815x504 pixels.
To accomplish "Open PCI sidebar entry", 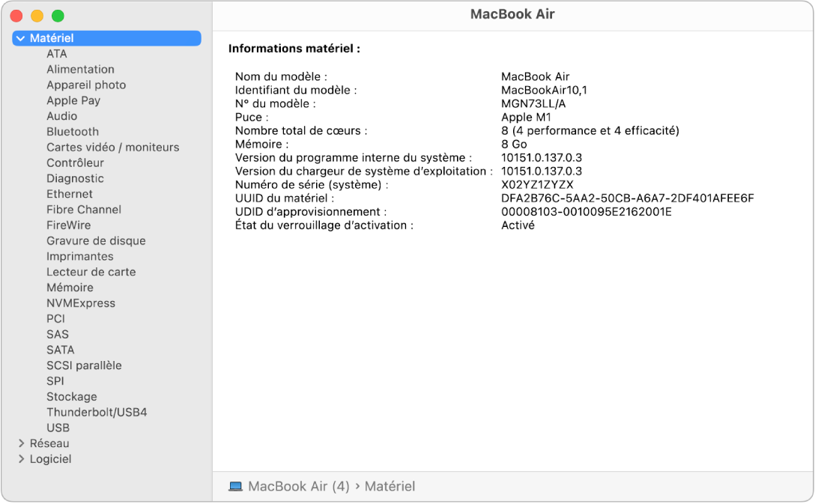I will point(55,319).
